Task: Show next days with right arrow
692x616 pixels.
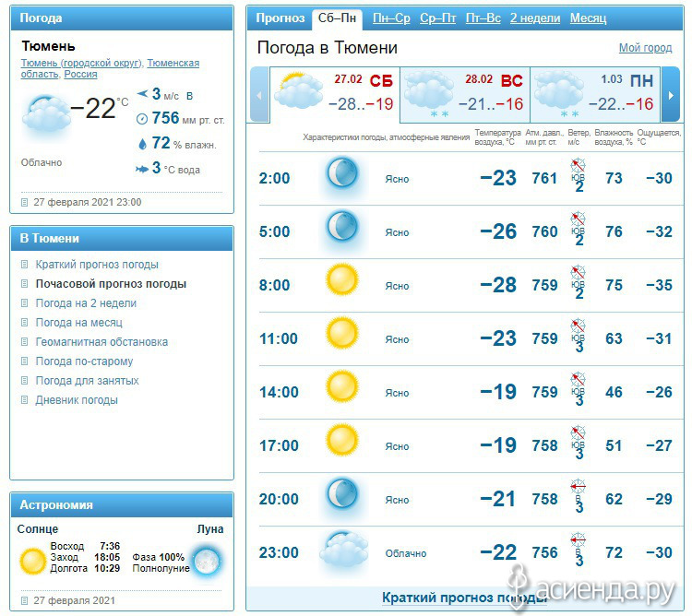Action: [671, 95]
